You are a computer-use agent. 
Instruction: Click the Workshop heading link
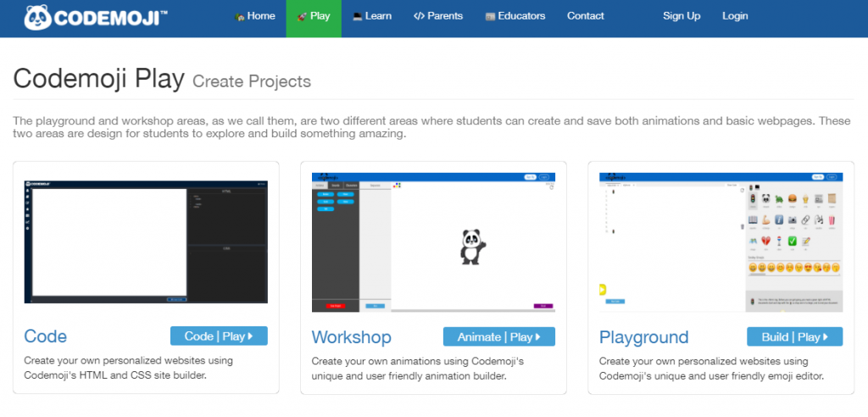pos(352,337)
